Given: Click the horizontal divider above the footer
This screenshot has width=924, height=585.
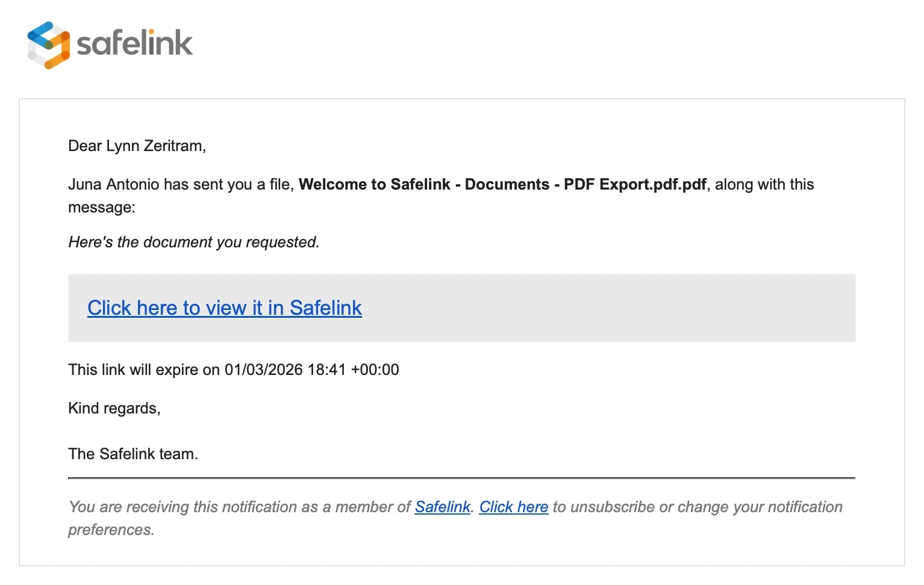Looking at the screenshot, I should point(461,478).
